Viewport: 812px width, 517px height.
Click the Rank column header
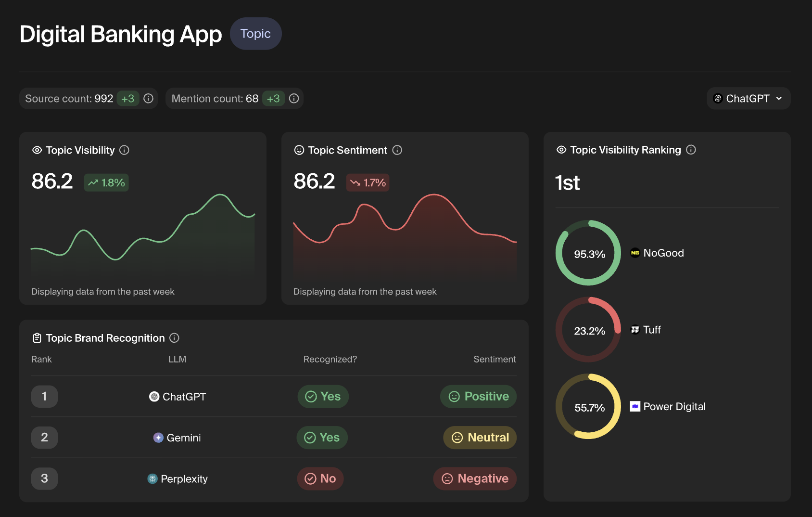(x=41, y=359)
